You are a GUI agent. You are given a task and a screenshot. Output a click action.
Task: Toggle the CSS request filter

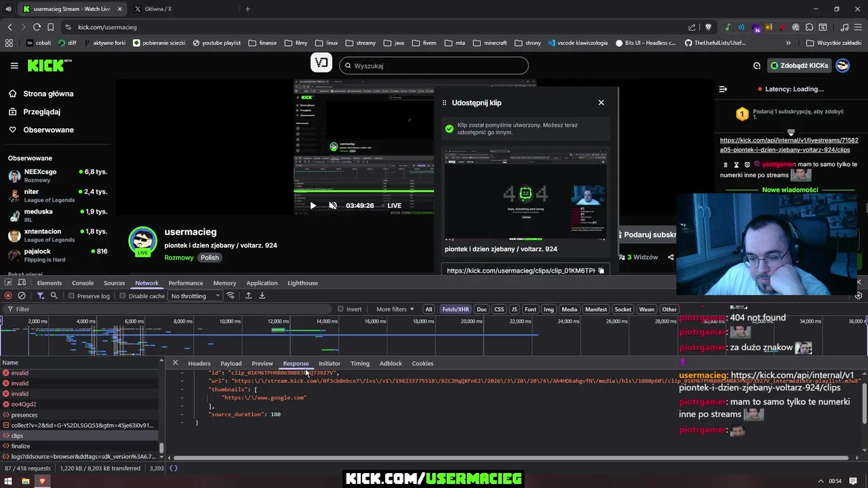tap(499, 309)
